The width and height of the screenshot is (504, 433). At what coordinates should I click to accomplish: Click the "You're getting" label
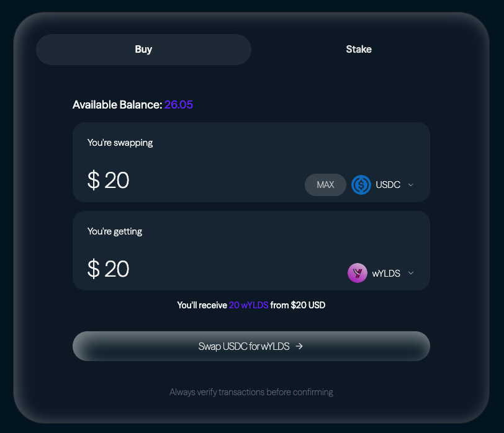click(115, 231)
